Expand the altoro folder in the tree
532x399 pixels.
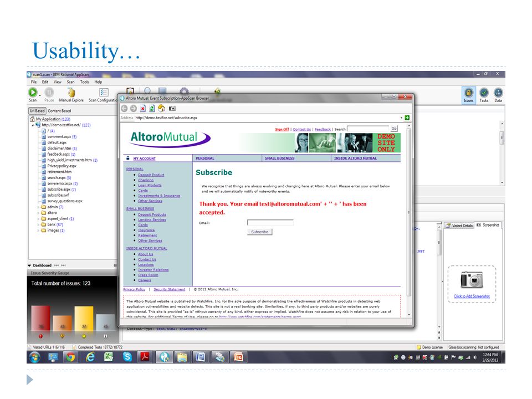click(38, 213)
